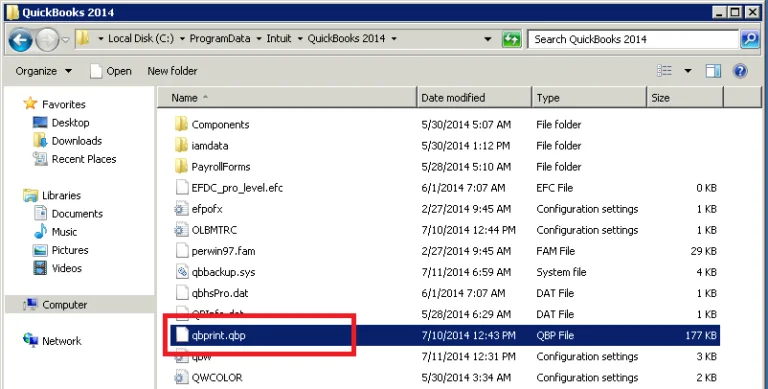Expand arrow before ProgramData breadcrumb
768x389 pixels.
pyautogui.click(x=182, y=39)
